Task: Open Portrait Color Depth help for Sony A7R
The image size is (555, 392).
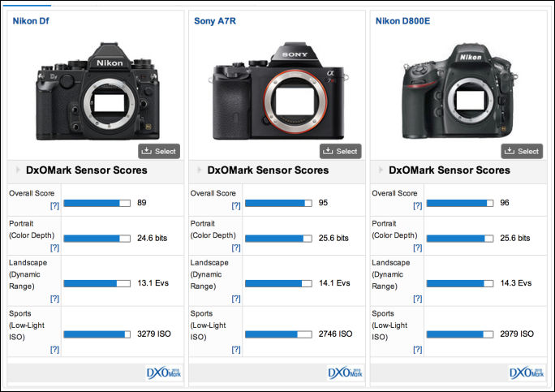Action: 236,248
